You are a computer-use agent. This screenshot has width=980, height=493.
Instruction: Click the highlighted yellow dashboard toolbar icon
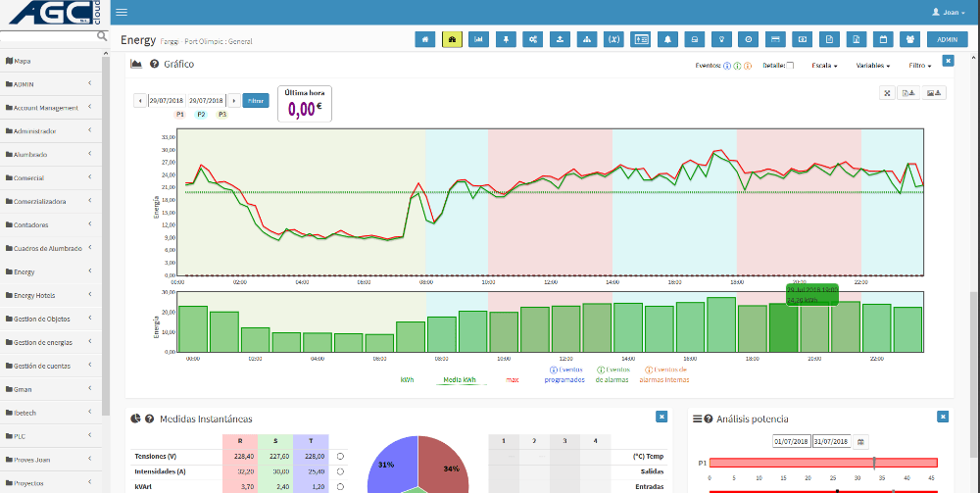(x=452, y=39)
